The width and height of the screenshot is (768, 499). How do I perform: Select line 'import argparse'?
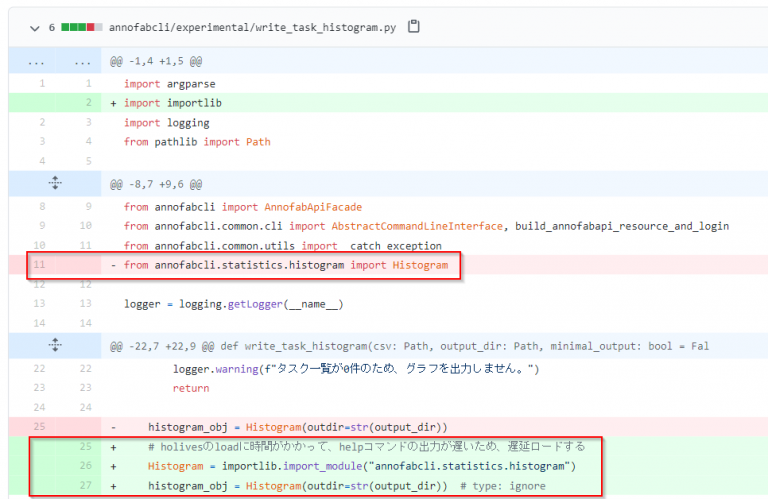coord(169,84)
